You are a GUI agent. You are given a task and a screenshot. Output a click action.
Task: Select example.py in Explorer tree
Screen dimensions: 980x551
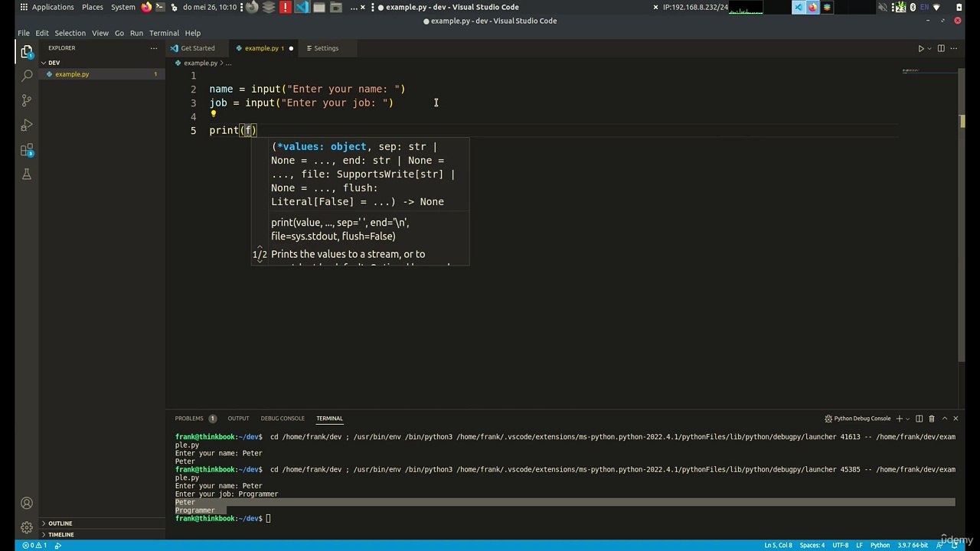coord(102,74)
